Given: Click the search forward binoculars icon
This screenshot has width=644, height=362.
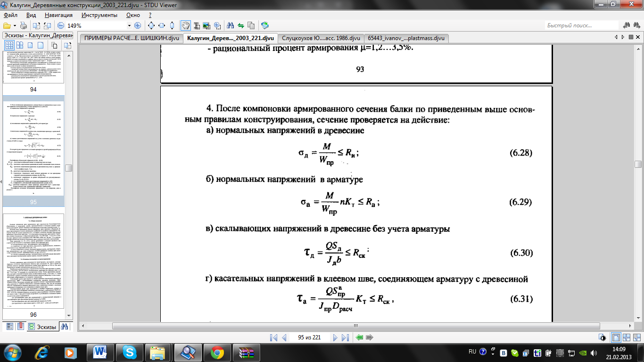Looking at the screenshot, I should point(637,25).
